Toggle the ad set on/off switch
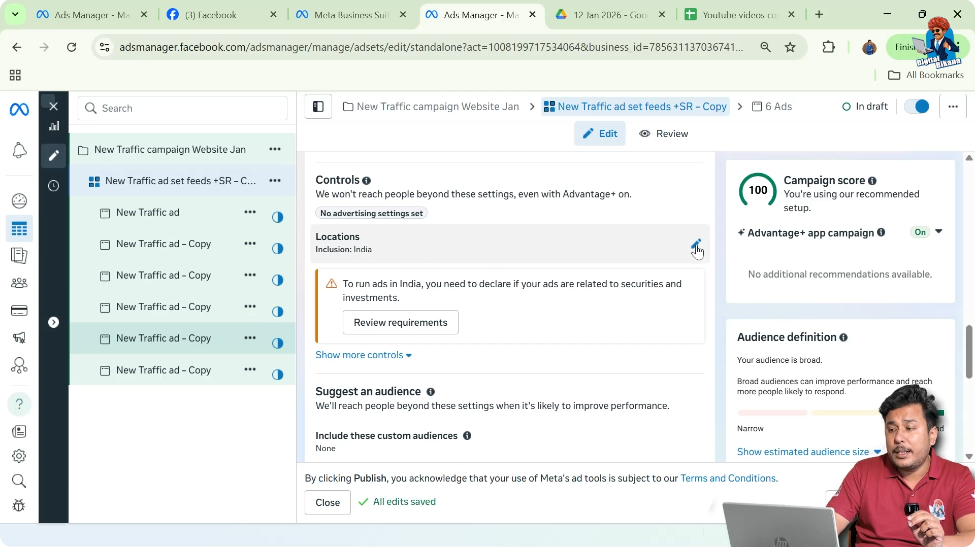 click(x=916, y=107)
